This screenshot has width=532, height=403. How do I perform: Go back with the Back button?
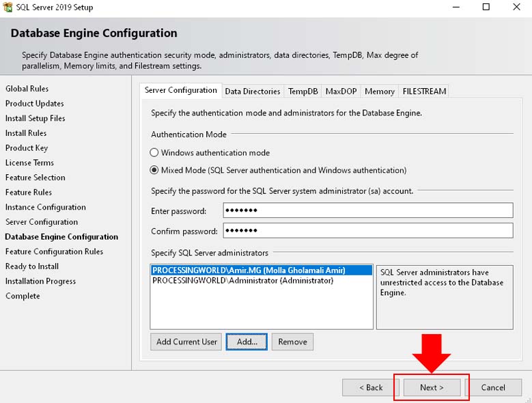[x=371, y=387]
